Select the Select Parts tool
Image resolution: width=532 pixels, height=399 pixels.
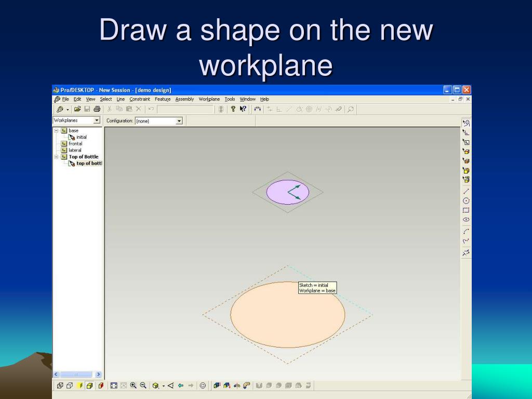pyautogui.click(x=466, y=179)
